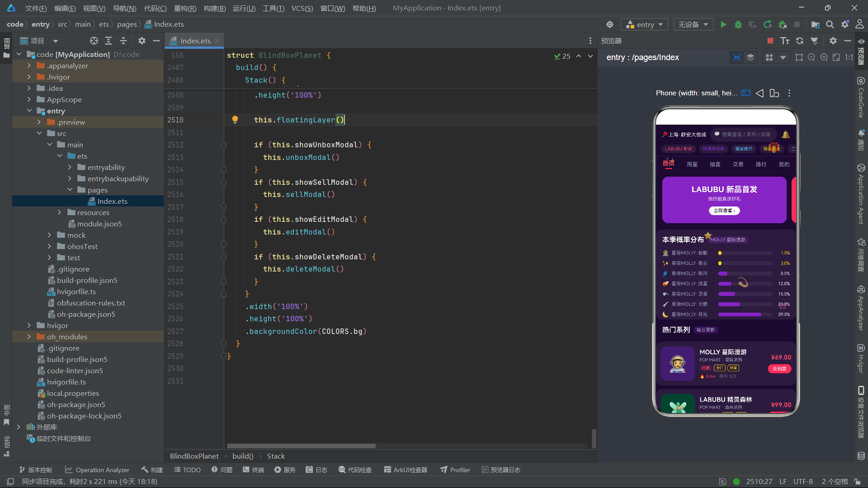868x488 pixels.
Task: Toggle the preview frame outline icon
Action: point(799,57)
